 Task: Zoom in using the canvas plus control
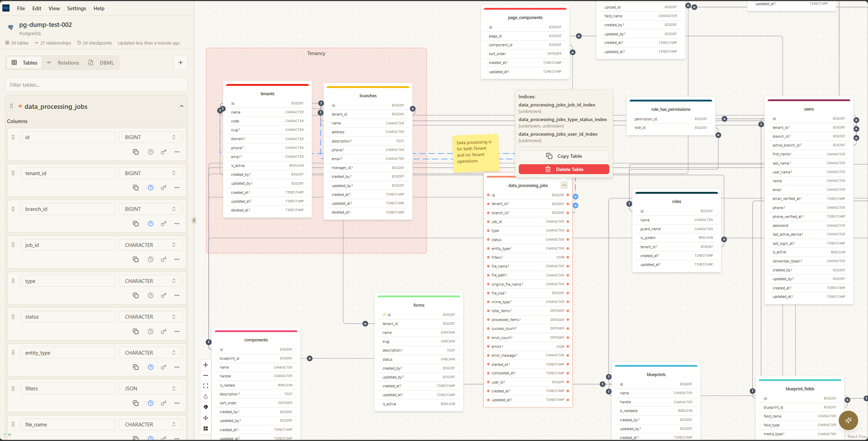(206, 365)
